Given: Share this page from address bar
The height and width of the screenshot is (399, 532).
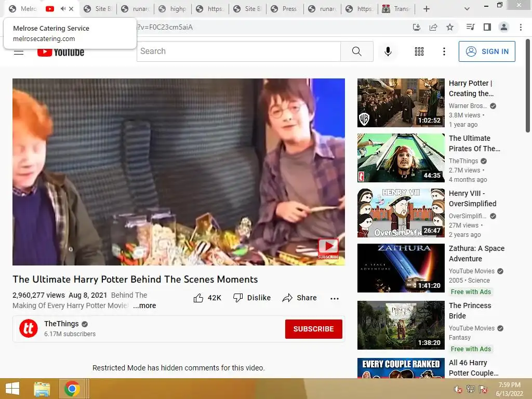Looking at the screenshot, I should 433,27.
